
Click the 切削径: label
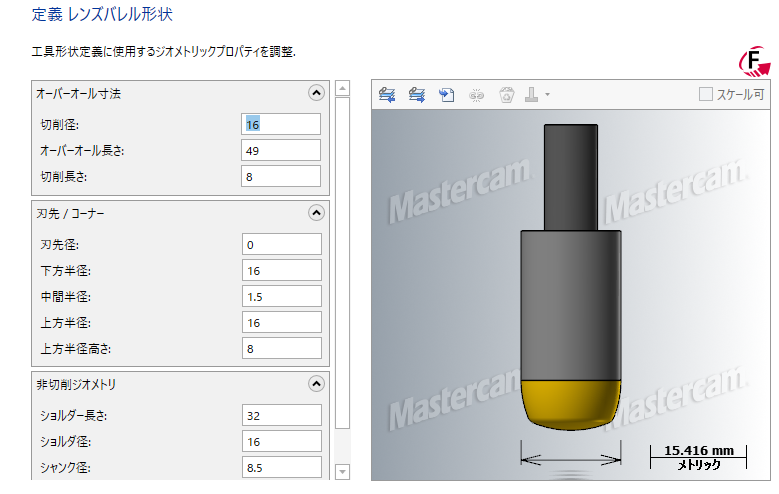click(x=60, y=125)
